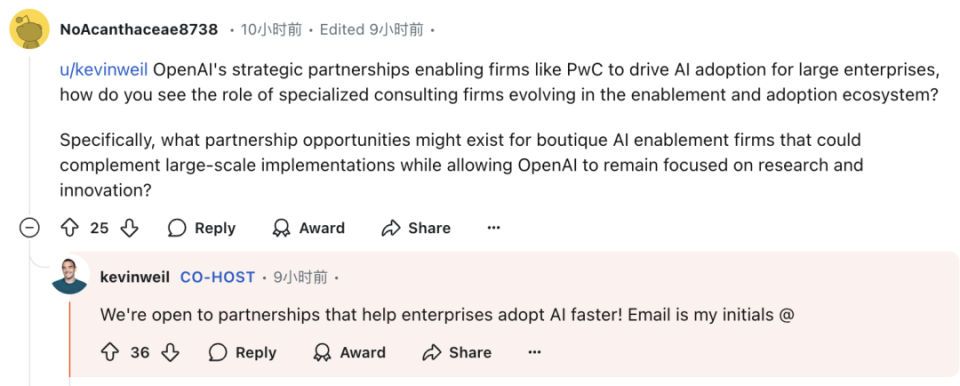This screenshot has height=386, width=960.
Task: Downvote kevinweil's reply with 36 points
Action: (x=170, y=352)
